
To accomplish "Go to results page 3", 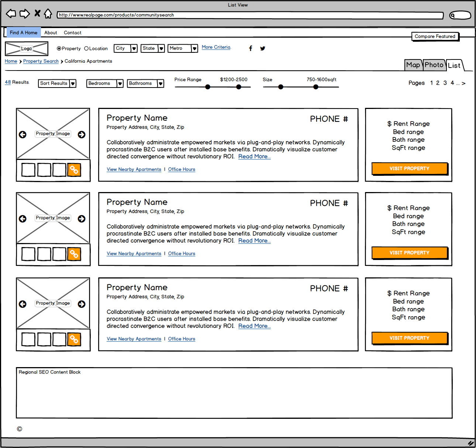I will [x=445, y=83].
